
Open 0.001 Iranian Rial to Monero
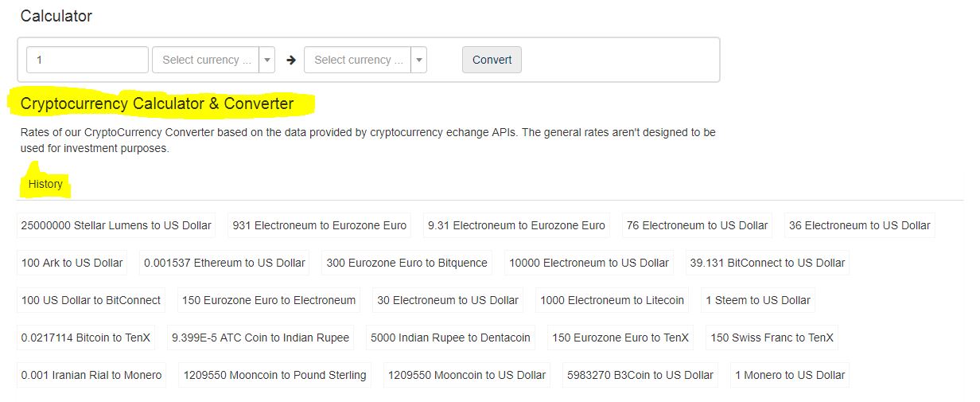tap(91, 375)
